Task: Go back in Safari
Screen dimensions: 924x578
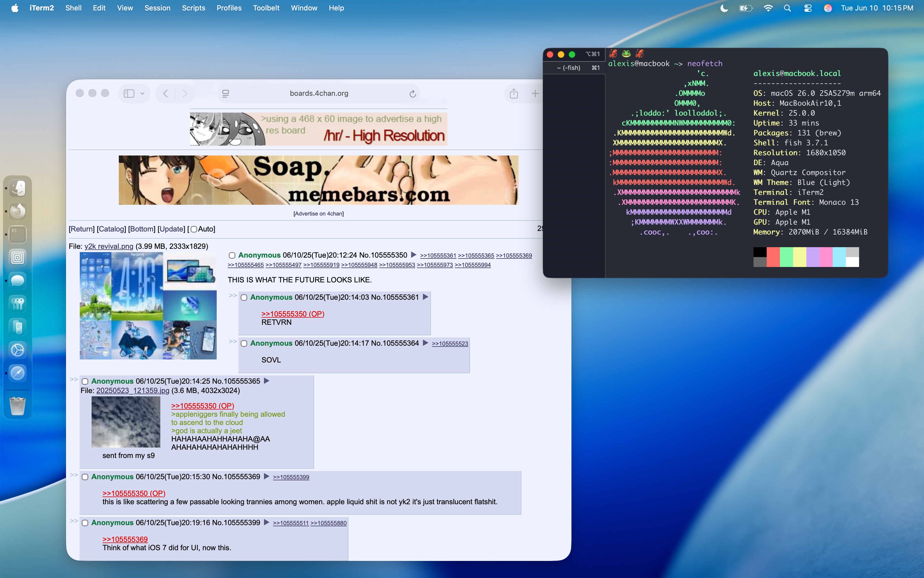Action: [x=165, y=93]
